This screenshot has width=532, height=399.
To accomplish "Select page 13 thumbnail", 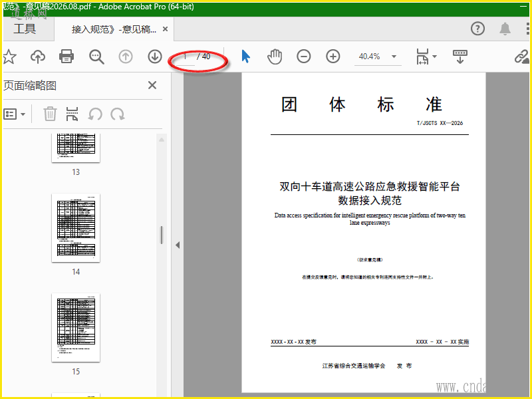I will point(76,148).
